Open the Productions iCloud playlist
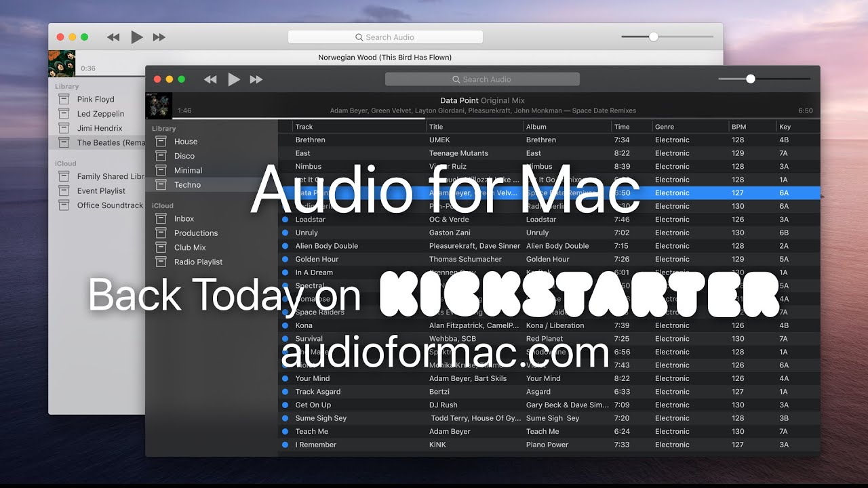 point(196,233)
